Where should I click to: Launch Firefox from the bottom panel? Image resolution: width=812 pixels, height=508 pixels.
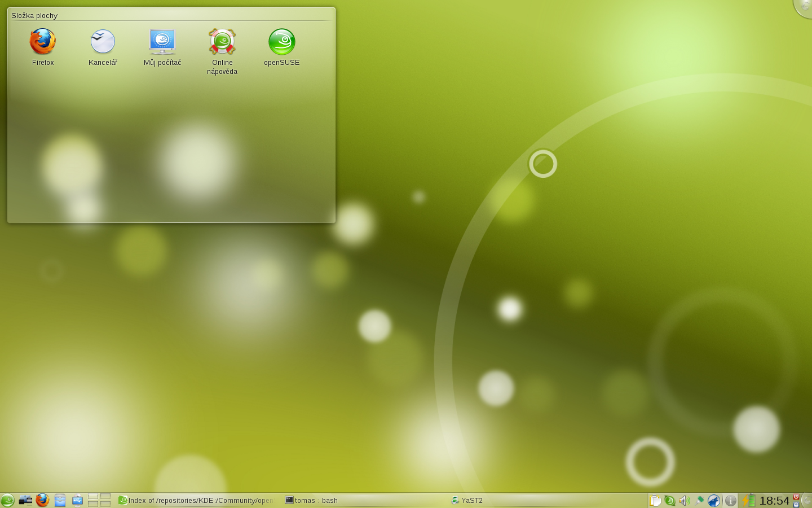point(42,500)
